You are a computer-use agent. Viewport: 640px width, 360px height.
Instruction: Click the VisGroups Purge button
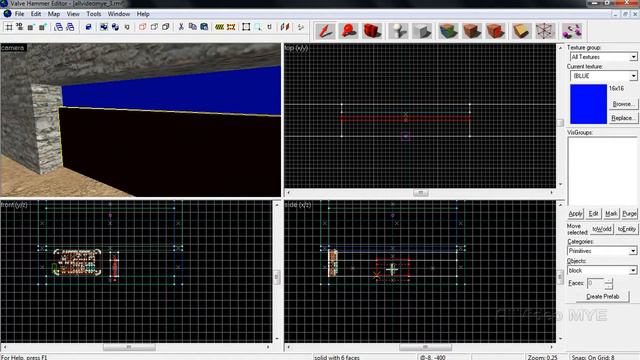629,213
